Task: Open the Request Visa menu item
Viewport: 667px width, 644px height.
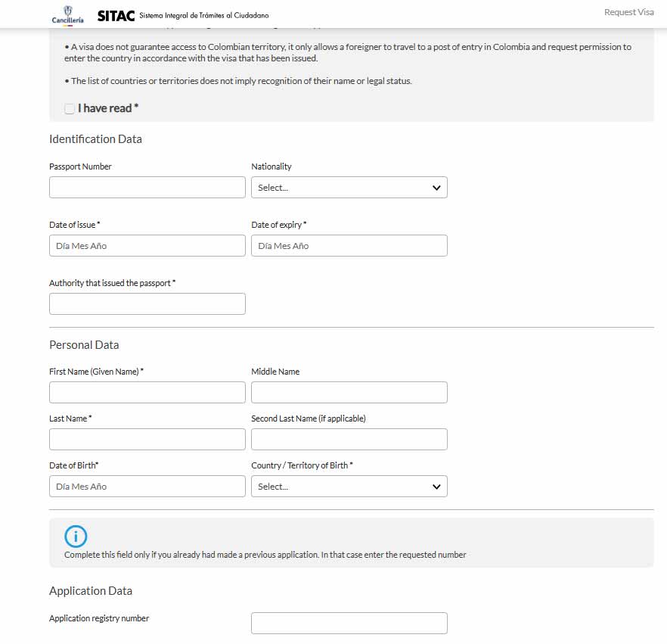Action: click(628, 12)
